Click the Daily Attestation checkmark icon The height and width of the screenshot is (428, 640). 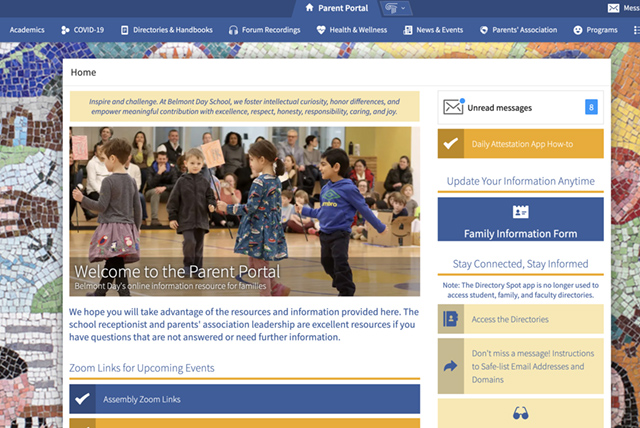[x=451, y=143]
